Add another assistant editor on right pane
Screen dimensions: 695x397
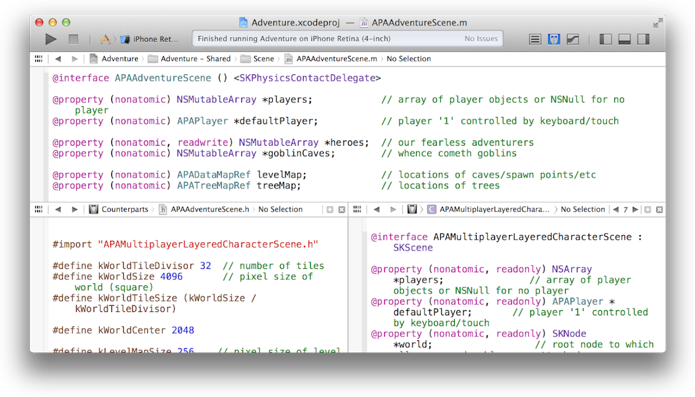pyautogui.click(x=648, y=210)
